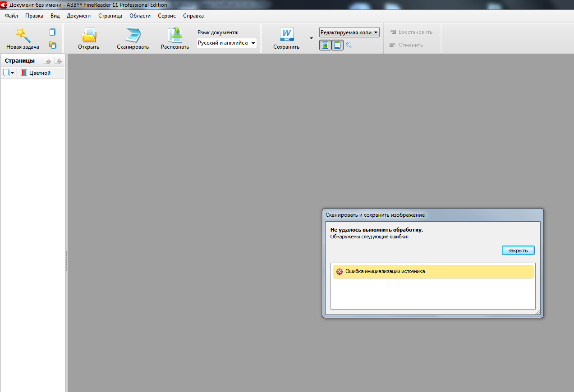The image size is (574, 392).
Task: Click the Распознать recognize icon
Action: [174, 35]
